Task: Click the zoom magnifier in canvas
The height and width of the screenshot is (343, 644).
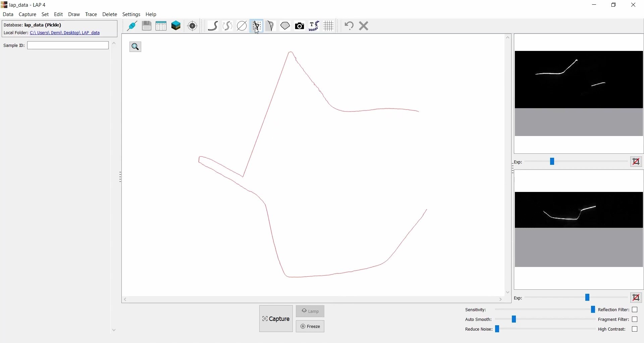Action: pos(136,47)
